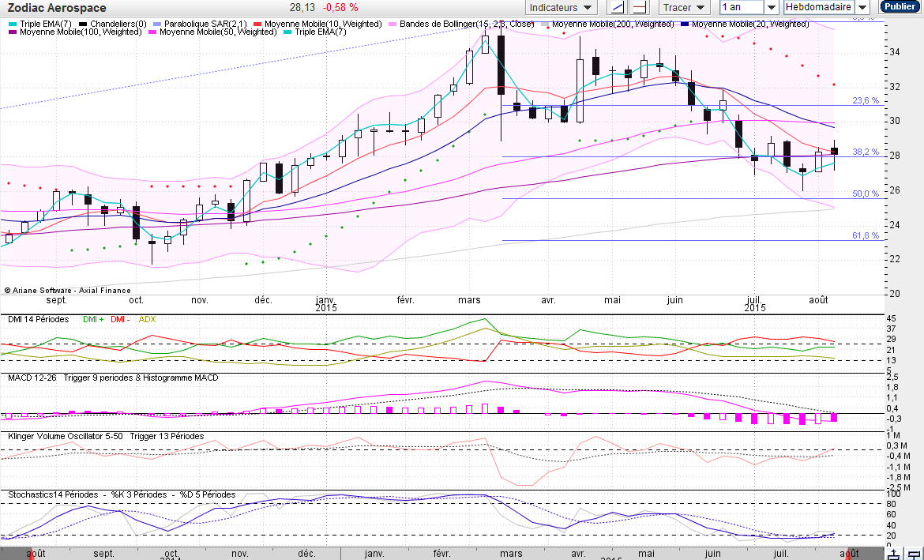The width and height of the screenshot is (924, 560).
Task: Click the 'déc.' month label on the chart axis
Action: [x=263, y=300]
